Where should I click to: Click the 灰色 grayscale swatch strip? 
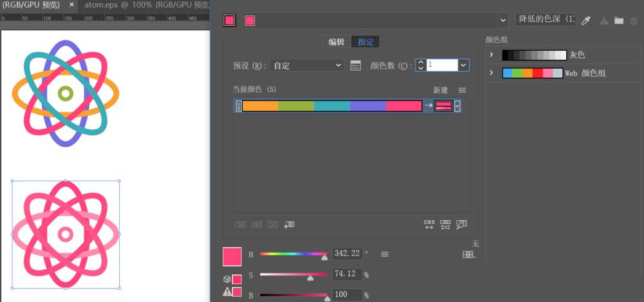point(535,55)
